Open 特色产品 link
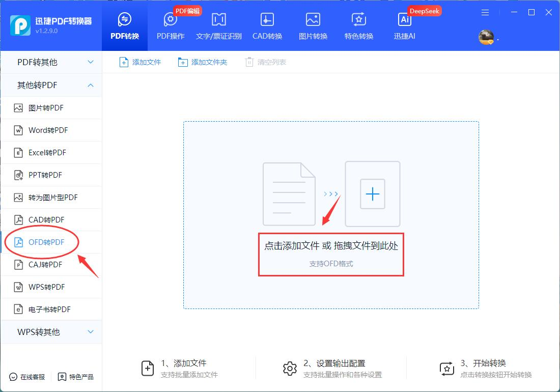Image resolution: width=560 pixels, height=392 pixels. tap(76, 377)
